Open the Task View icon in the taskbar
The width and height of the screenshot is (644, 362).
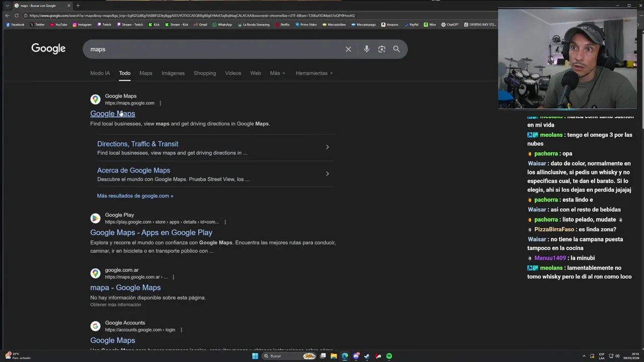pyautogui.click(x=323, y=356)
